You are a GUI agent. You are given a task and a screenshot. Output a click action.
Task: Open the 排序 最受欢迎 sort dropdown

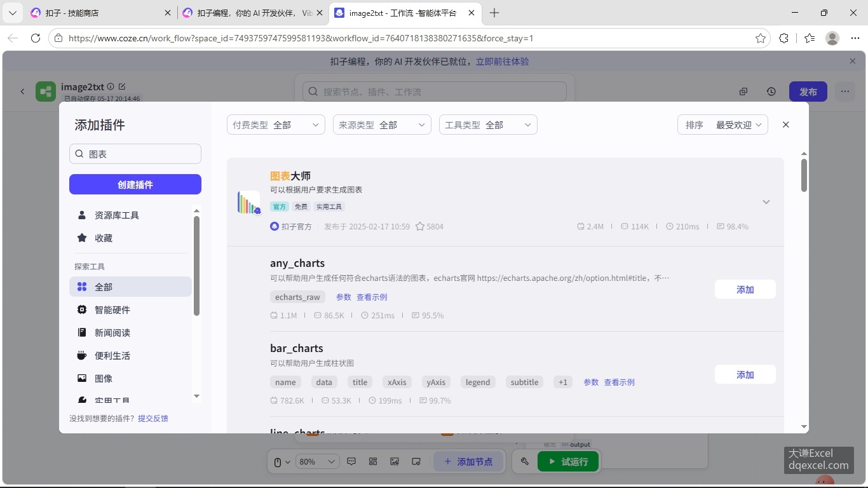click(723, 125)
